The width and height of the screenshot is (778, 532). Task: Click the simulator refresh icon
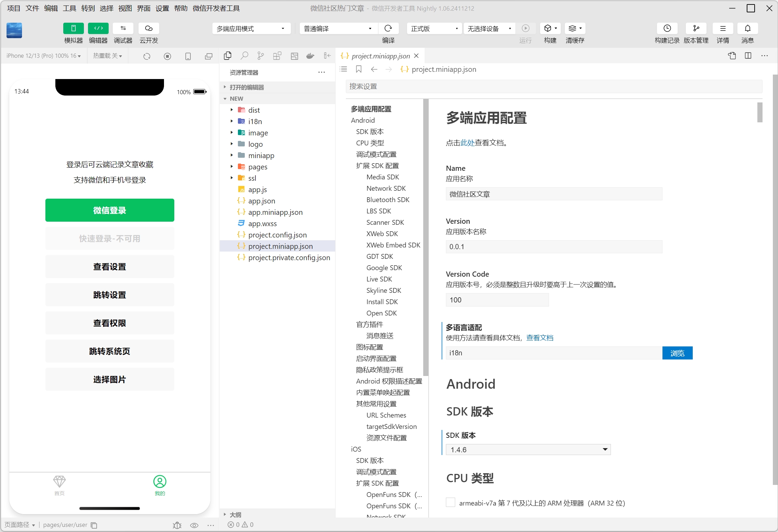147,56
